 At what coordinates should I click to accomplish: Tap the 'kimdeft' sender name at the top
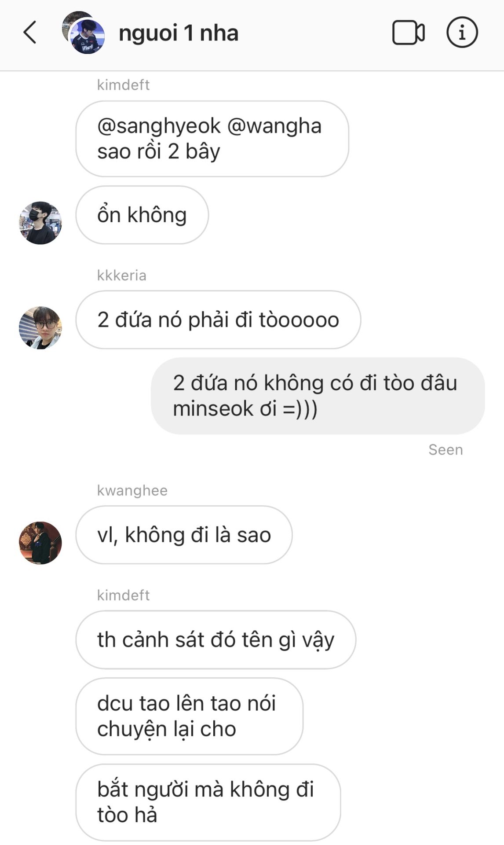click(x=123, y=84)
